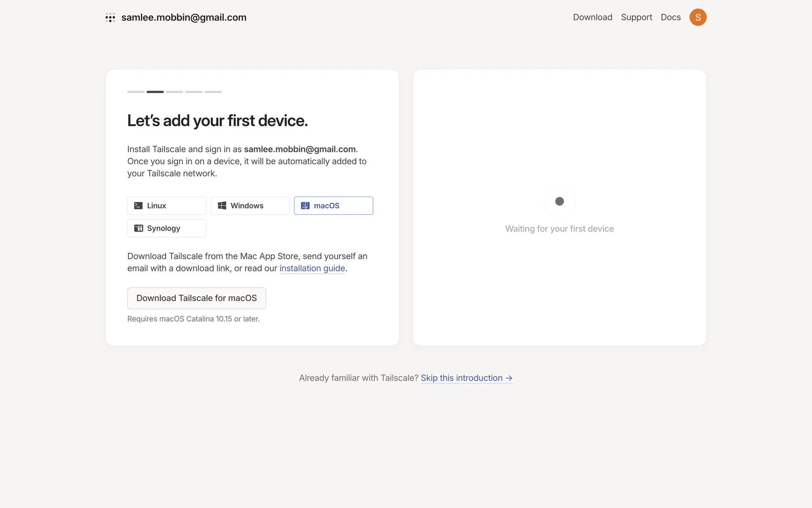Click the samlee.mobbin@gmail.com header title

tap(184, 17)
